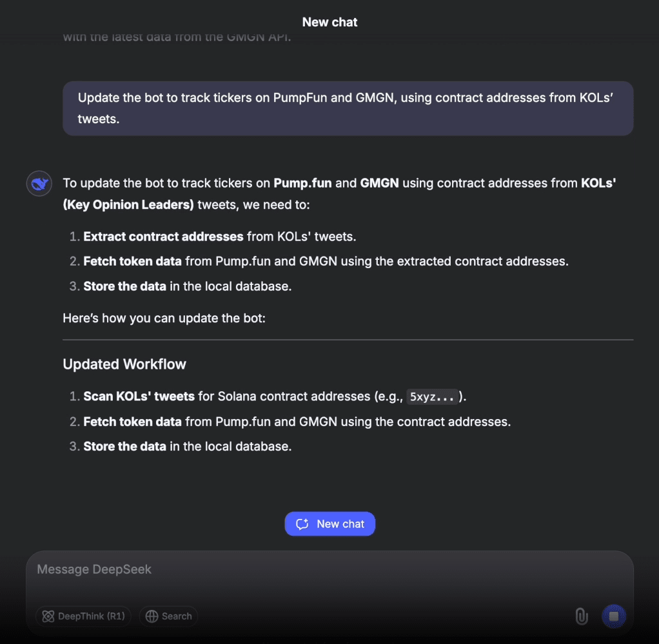Click the stop generation square icon
This screenshot has width=659, height=644.
tap(613, 616)
